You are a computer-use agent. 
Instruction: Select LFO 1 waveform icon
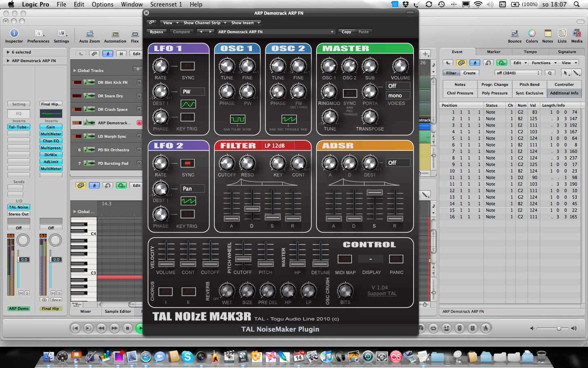click(x=188, y=104)
